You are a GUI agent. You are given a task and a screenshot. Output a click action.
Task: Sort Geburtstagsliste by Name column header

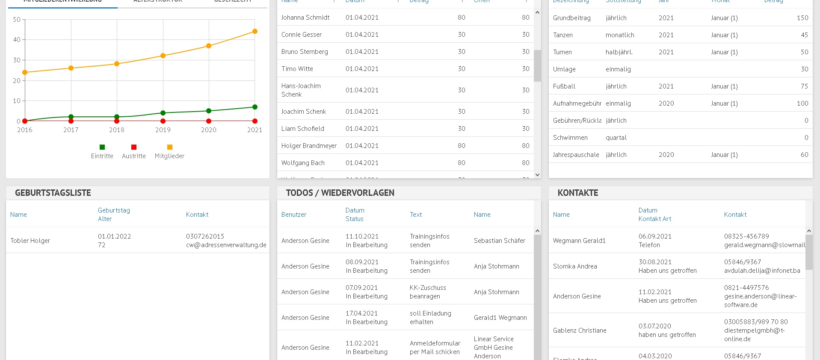[18, 215]
